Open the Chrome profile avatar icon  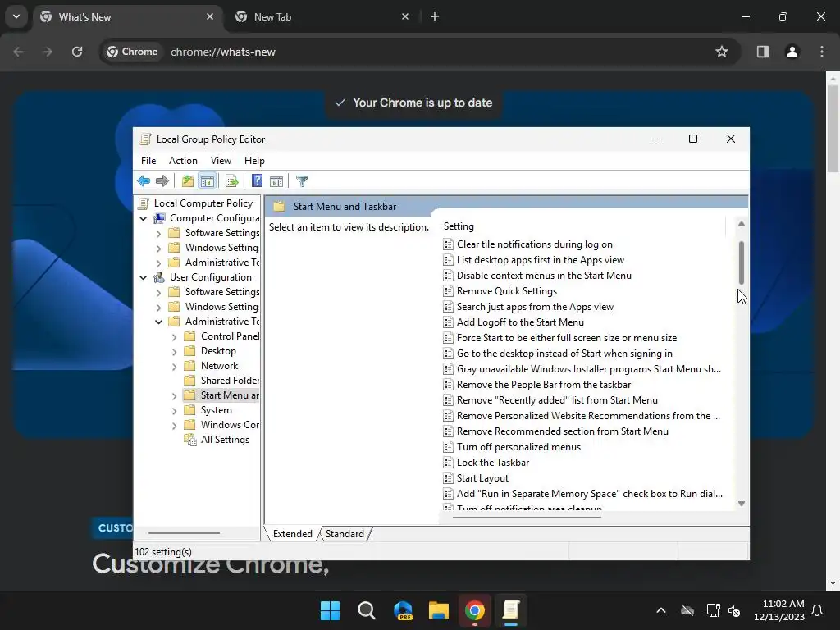pos(792,52)
